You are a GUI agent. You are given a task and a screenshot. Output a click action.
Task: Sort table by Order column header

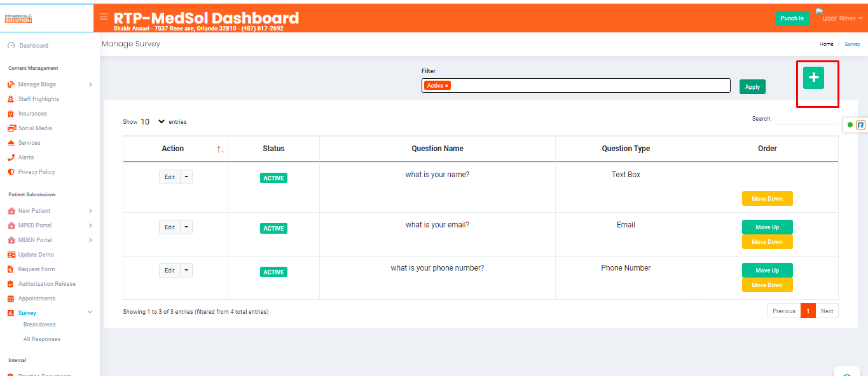(x=768, y=149)
